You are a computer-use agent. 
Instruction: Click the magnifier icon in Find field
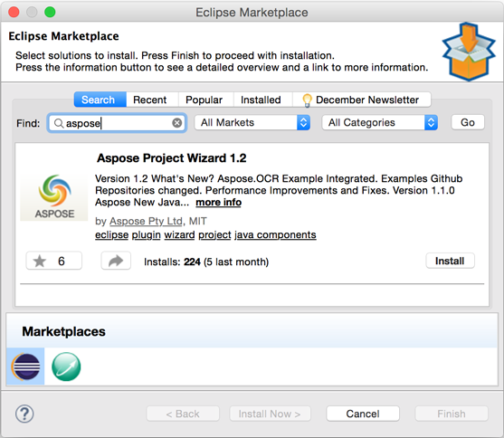coord(59,123)
